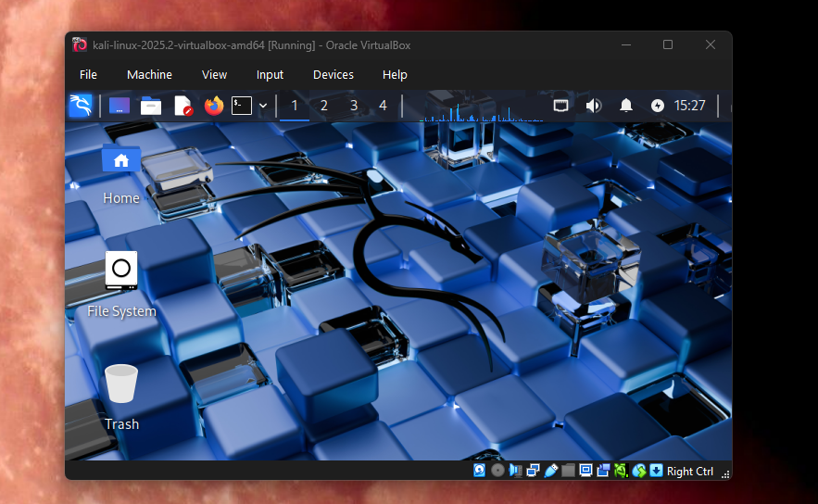Close the VirtualBox window
The image size is (818, 504).
click(x=710, y=44)
